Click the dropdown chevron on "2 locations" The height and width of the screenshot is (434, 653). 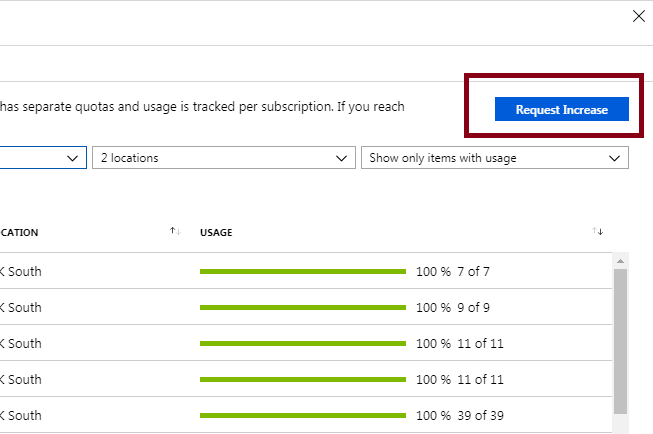tap(342, 158)
